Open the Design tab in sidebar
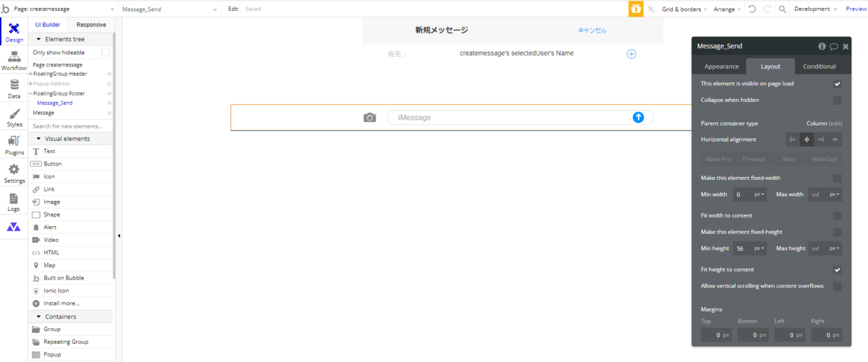Image resolution: width=868 pixels, height=362 pixels. pyautogui.click(x=14, y=33)
